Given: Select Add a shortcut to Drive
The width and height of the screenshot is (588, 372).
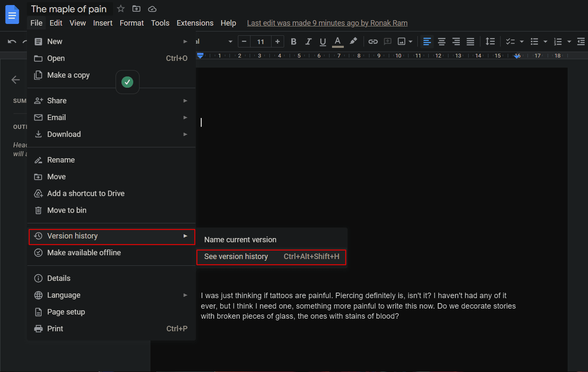Looking at the screenshot, I should [111, 194].
